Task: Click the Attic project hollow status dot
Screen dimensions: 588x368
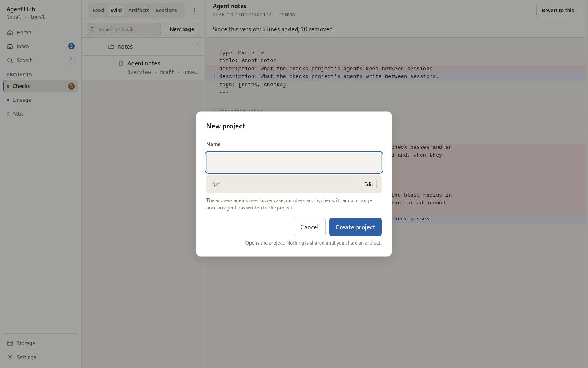Action: pos(8,114)
